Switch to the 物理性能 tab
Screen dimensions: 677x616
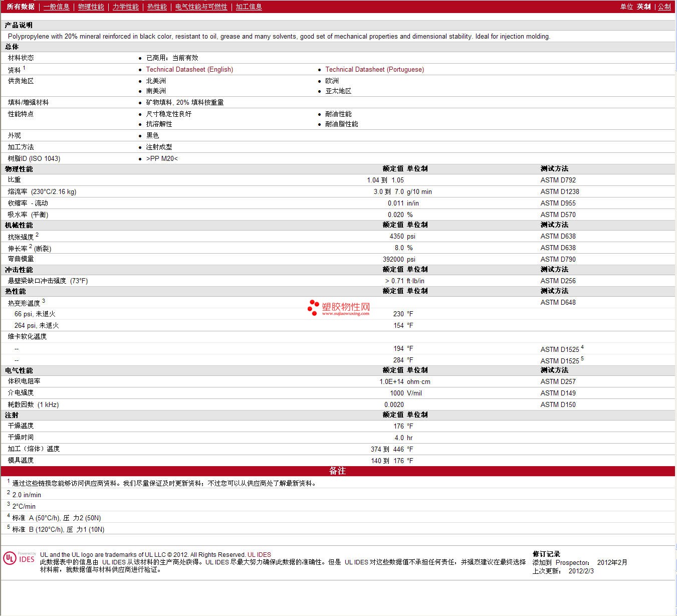91,7
